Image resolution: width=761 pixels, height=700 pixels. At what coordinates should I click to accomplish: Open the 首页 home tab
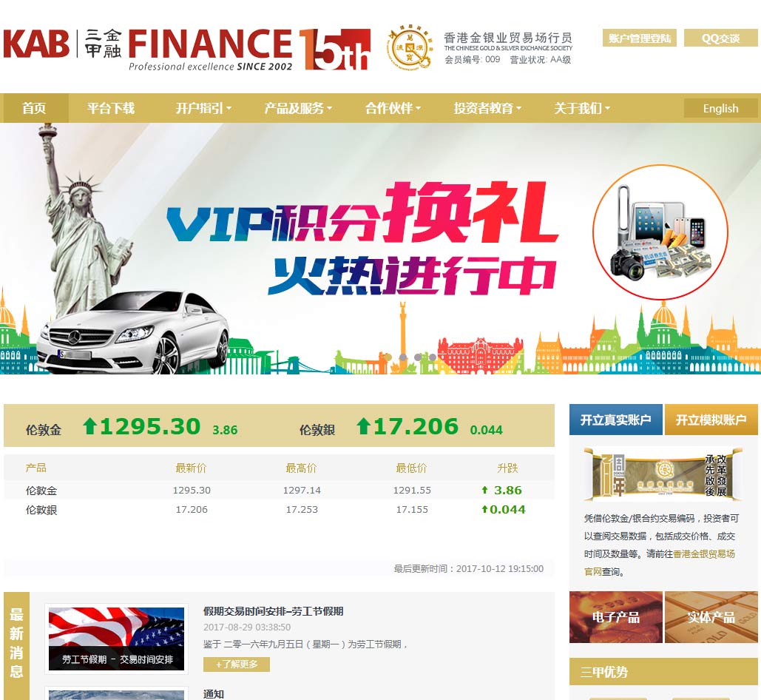pos(34,108)
